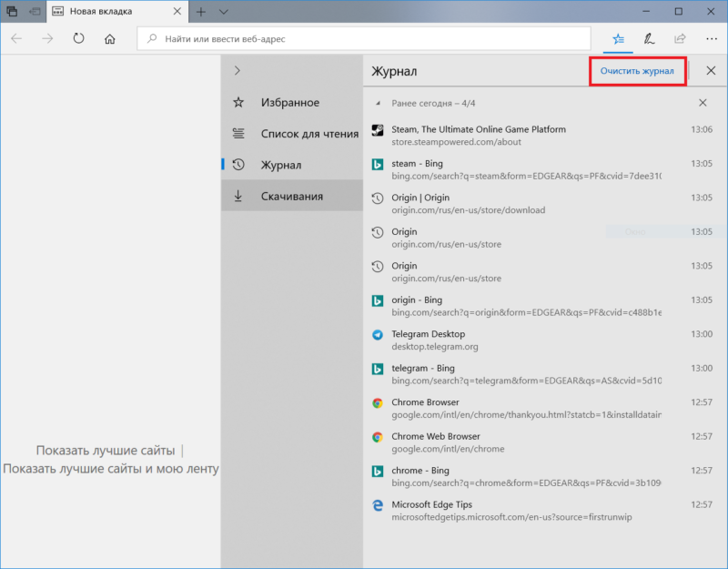Select Журнал section in sidebar

pos(292,165)
